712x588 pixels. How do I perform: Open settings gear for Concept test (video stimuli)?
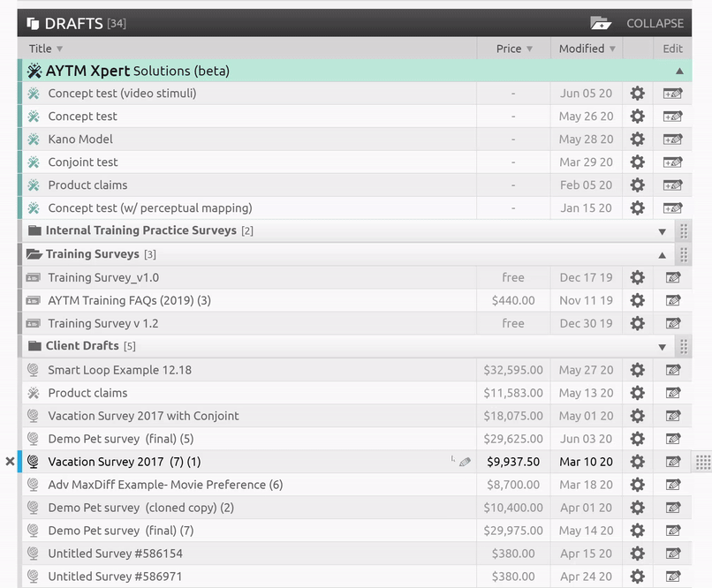[637, 94]
